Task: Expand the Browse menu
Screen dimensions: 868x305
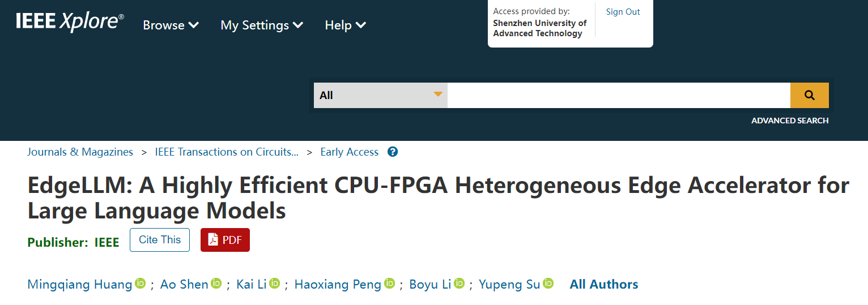Action: tap(171, 25)
